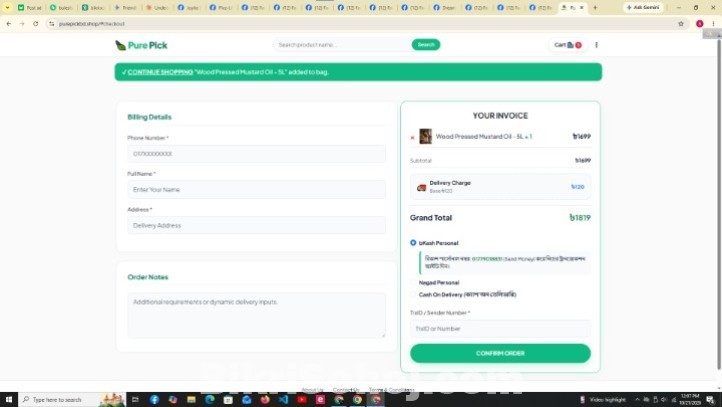
Task: Go back to the previous page
Action: [9, 23]
